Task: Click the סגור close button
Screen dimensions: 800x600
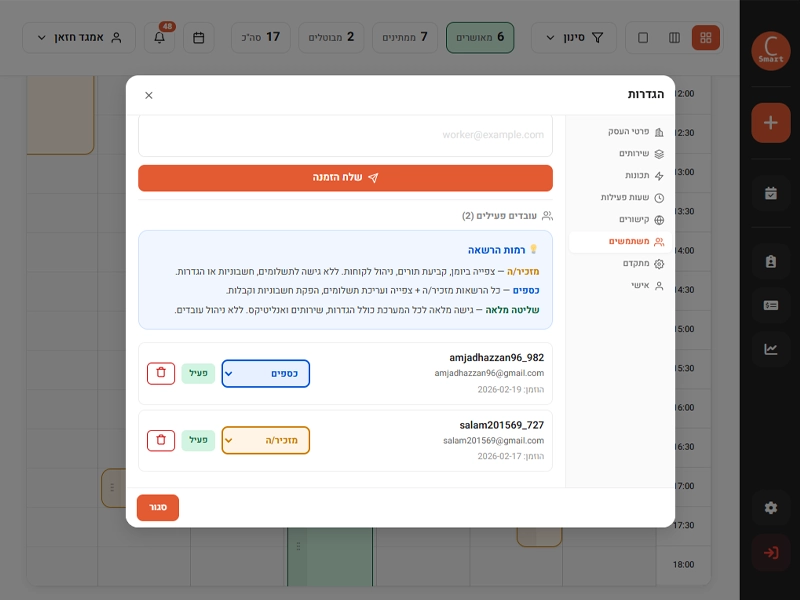Action: (158, 508)
